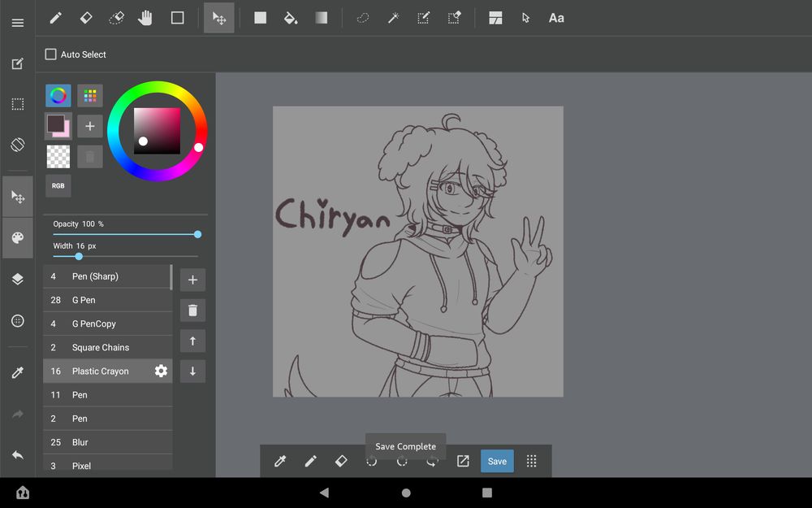
Task: Switch to the color wheel tab
Action: click(58, 96)
